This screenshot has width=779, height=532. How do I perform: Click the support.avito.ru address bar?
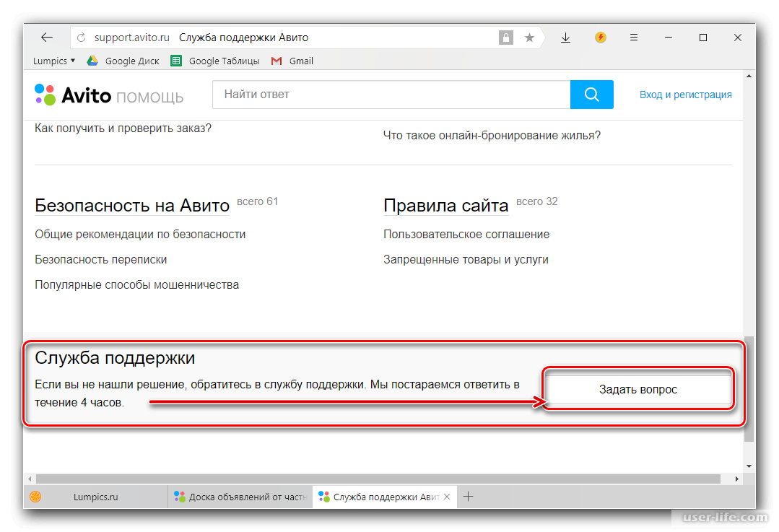[x=283, y=38]
